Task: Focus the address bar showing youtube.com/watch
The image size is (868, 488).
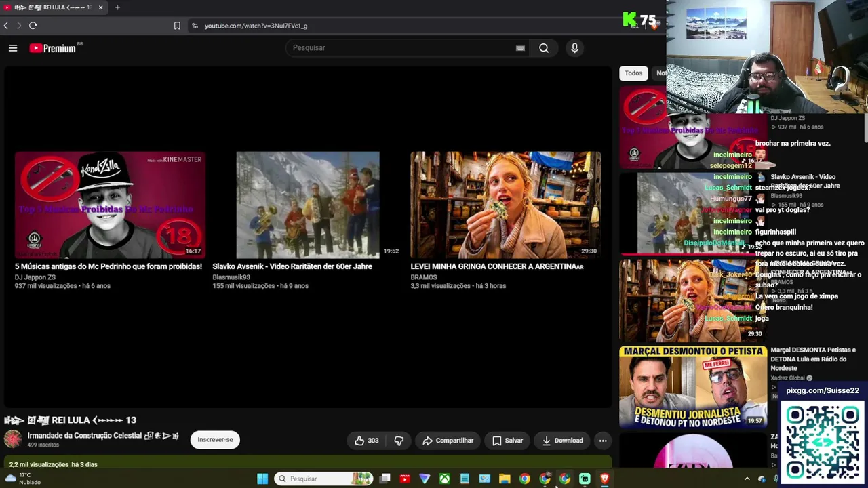Action: [x=256, y=26]
